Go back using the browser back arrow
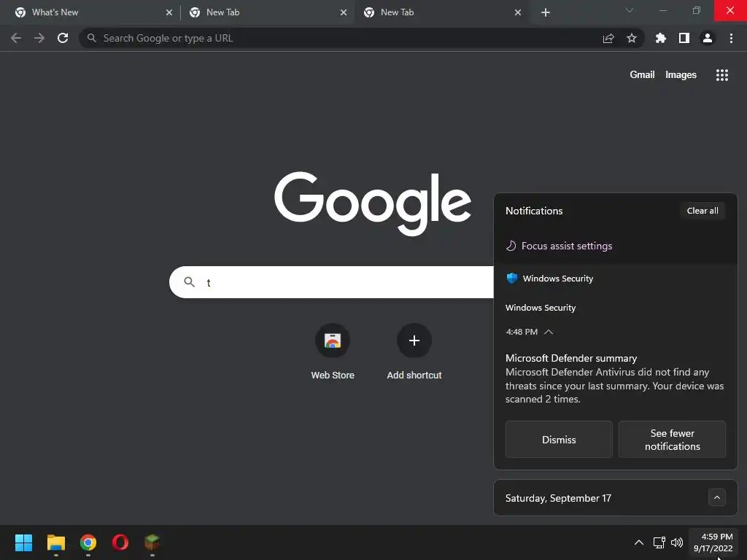The height and width of the screenshot is (560, 747). (16, 38)
